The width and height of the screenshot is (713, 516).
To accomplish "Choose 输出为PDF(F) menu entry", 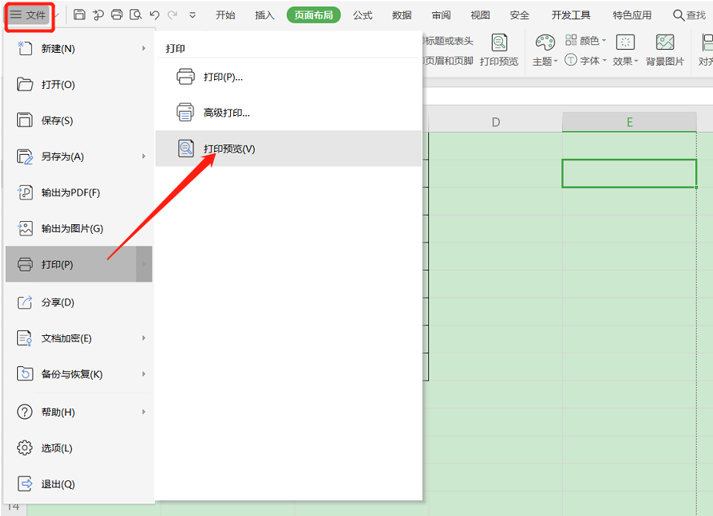I will (x=78, y=192).
